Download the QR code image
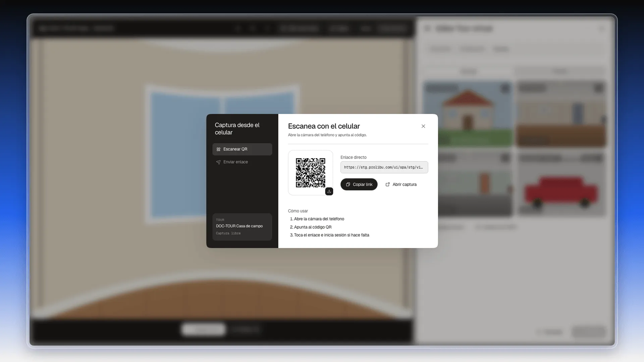Screen dimensions: 644x362 coord(329,191)
